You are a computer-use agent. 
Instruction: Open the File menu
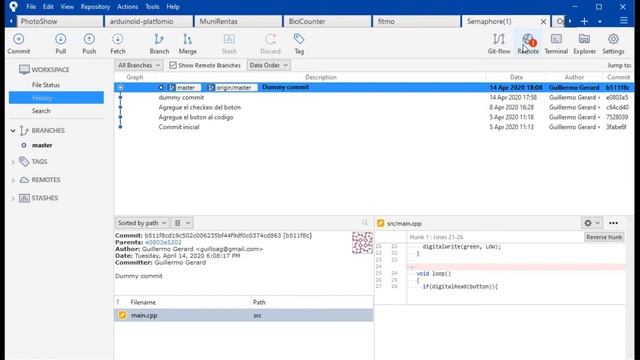click(31, 7)
